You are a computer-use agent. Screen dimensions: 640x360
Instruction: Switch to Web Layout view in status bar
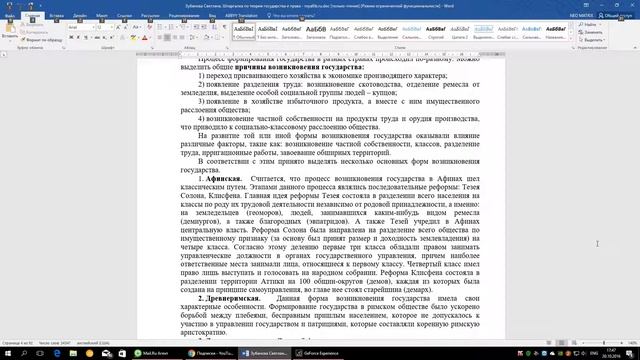(574, 343)
